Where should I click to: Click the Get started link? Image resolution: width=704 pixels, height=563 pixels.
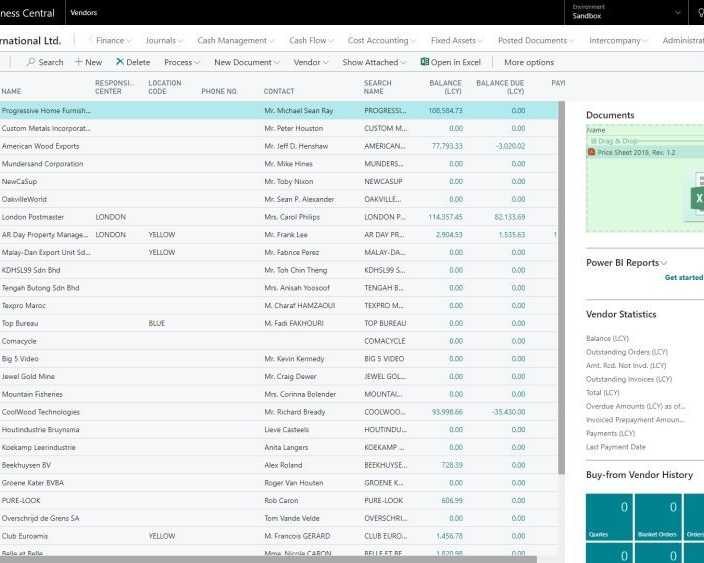coord(684,277)
